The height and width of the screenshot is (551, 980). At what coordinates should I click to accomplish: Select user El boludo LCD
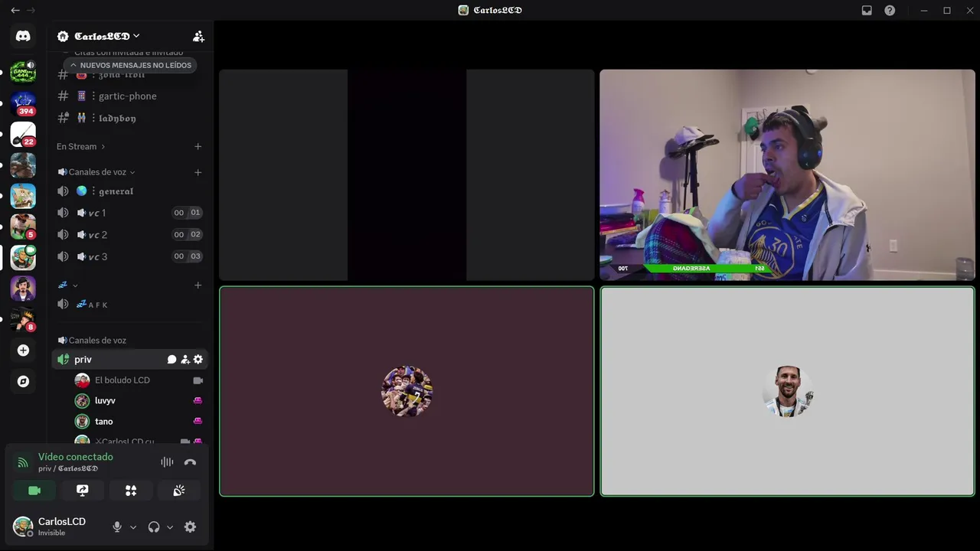pyautogui.click(x=139, y=380)
